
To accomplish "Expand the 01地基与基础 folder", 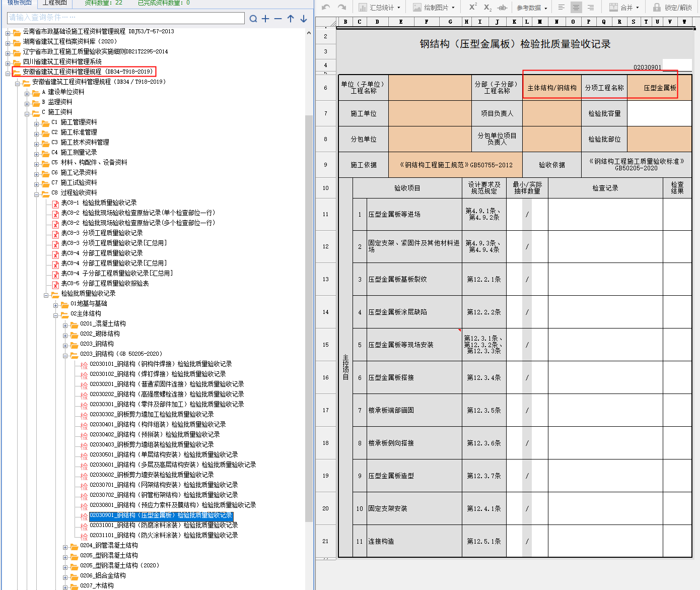I will (x=55, y=305).
